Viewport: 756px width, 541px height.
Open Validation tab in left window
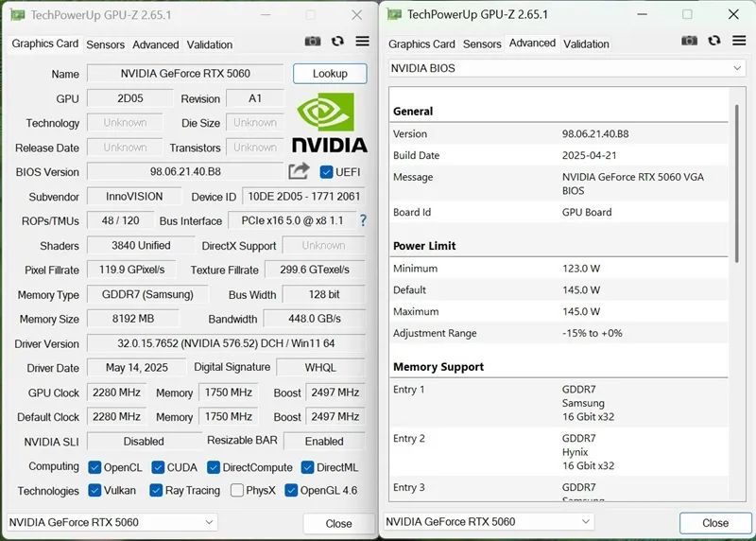tap(209, 44)
